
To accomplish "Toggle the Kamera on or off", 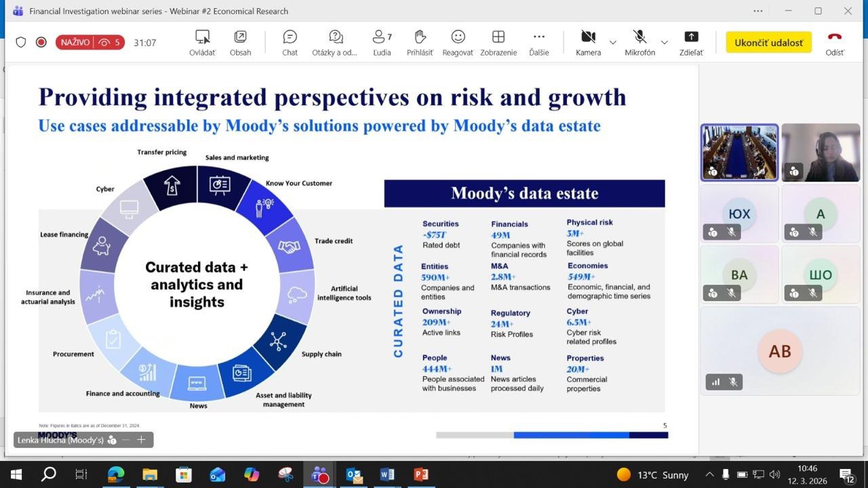I will coord(588,43).
